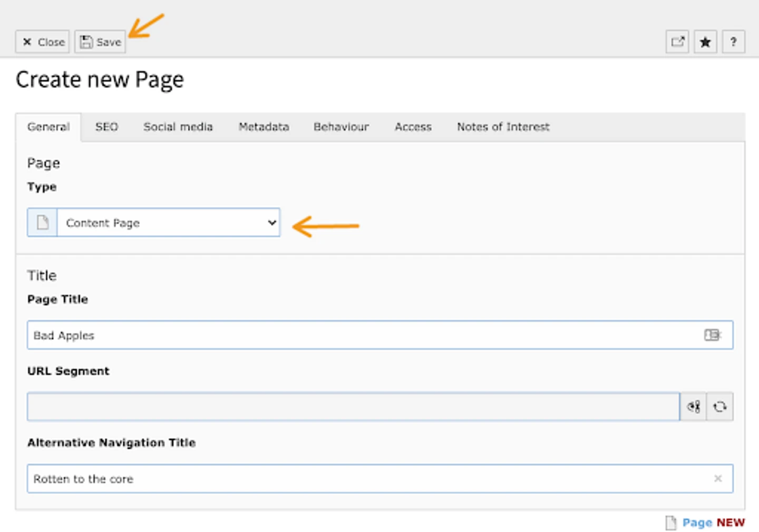The height and width of the screenshot is (532, 759).
Task: Recalculate the URL Segment with the refresh icon
Action: coord(720,407)
